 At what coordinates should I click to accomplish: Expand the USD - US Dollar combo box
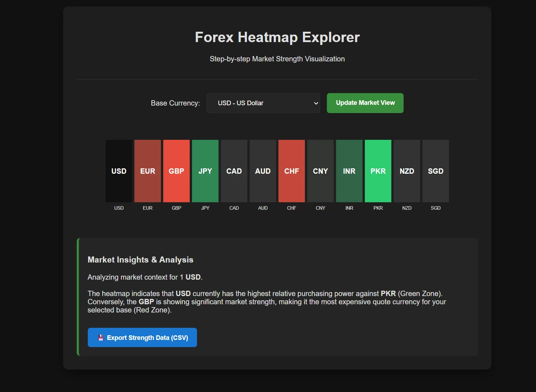click(263, 103)
